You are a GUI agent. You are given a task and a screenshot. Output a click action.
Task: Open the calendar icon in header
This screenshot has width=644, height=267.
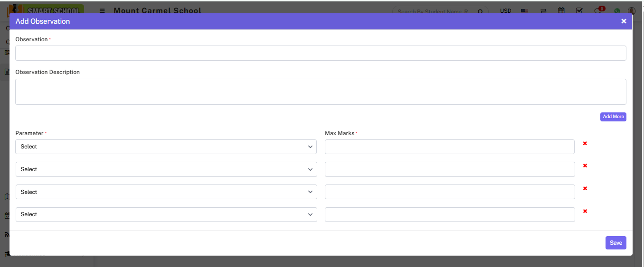(x=561, y=10)
